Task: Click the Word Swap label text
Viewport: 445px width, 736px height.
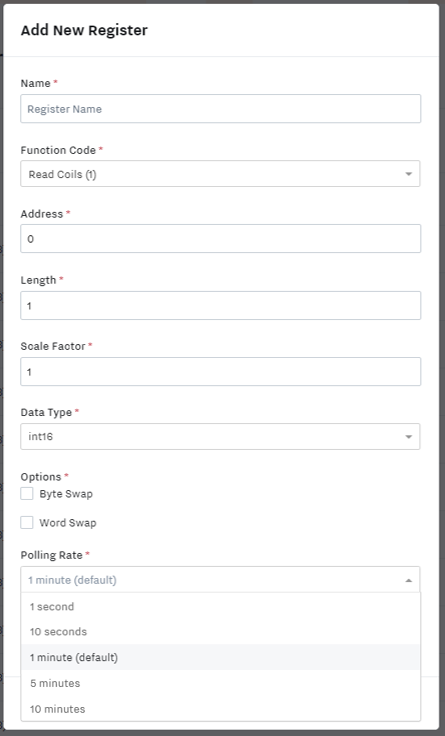Action: coord(68,523)
